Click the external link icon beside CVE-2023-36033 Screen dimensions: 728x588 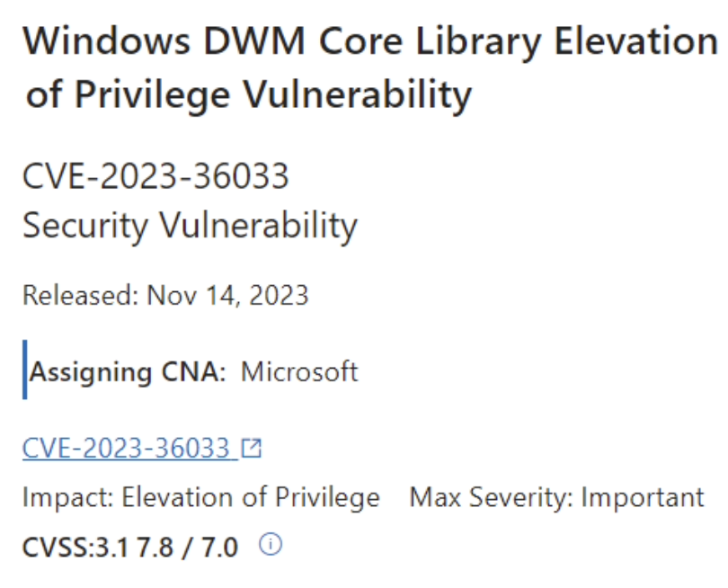pyautogui.click(x=252, y=449)
